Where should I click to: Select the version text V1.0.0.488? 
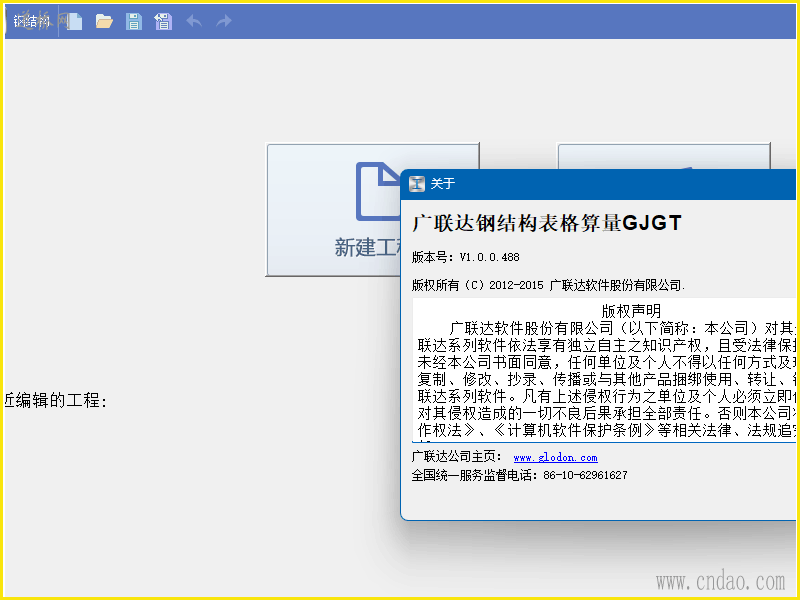[x=489, y=257]
